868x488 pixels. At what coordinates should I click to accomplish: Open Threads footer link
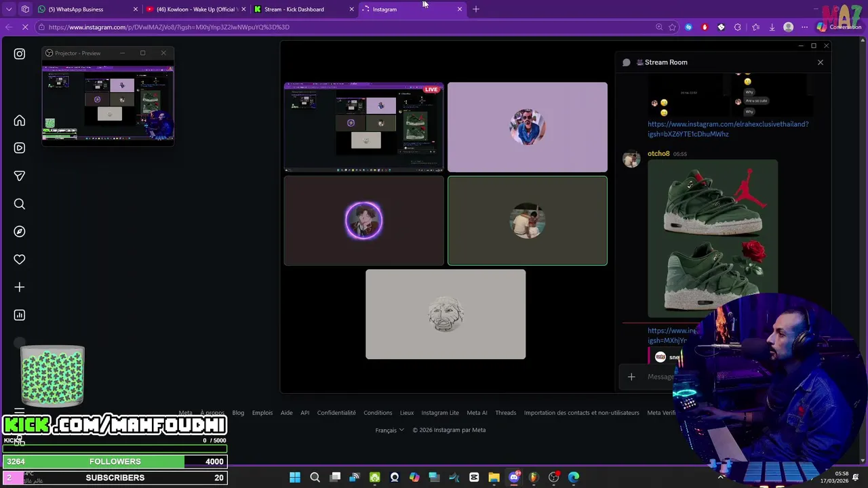[x=506, y=413]
